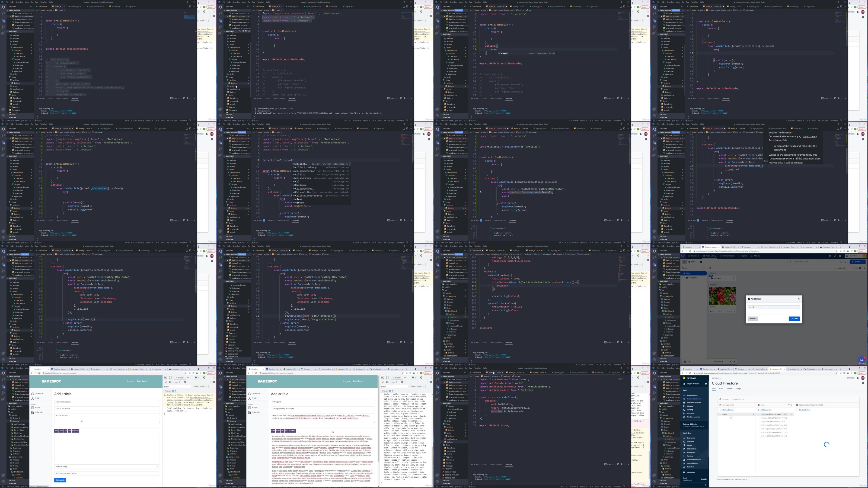Viewport: 868px width, 488px height.
Task: Open the Gamespots folder three-dot menu in Cloudinary
Action: (733, 278)
